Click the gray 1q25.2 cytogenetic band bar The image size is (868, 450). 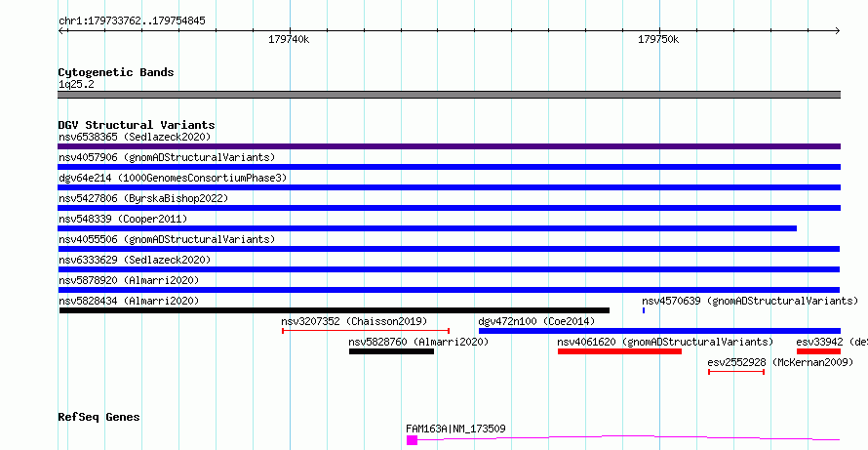[x=449, y=95]
